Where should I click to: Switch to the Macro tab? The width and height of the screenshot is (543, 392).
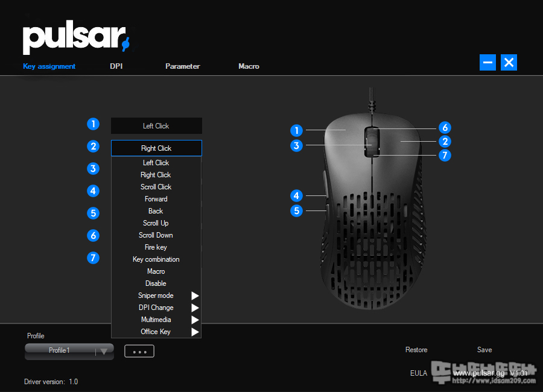(x=249, y=66)
